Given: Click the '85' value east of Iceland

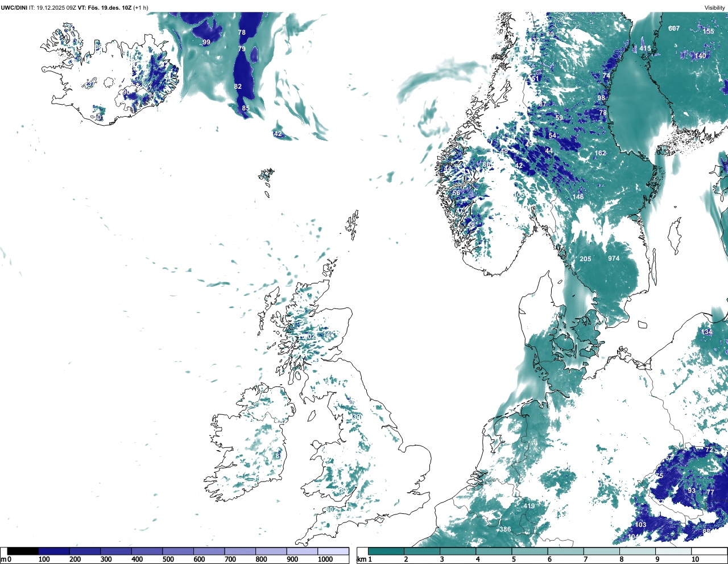Looking at the screenshot, I should click(x=246, y=108).
